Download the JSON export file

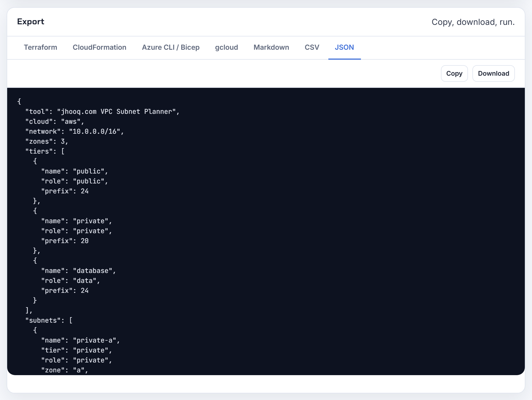tap(493, 73)
